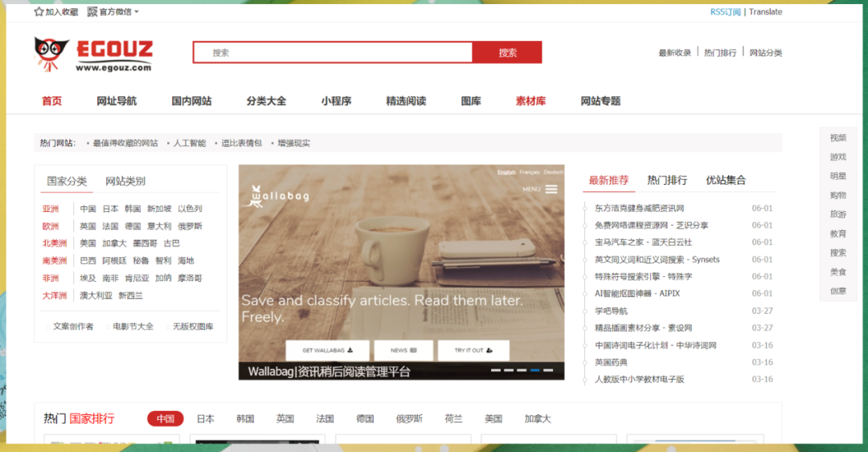Open the 热门排行 header link

(720, 53)
